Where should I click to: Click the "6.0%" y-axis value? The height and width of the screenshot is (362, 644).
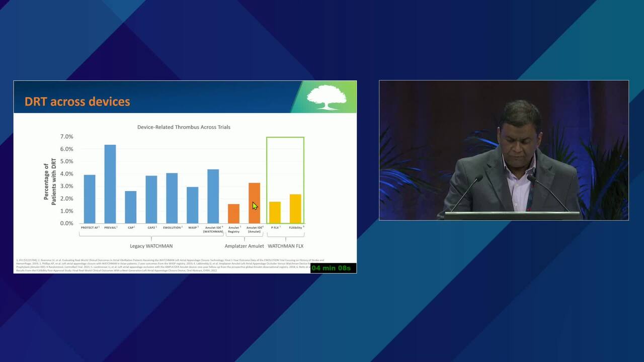pos(67,149)
